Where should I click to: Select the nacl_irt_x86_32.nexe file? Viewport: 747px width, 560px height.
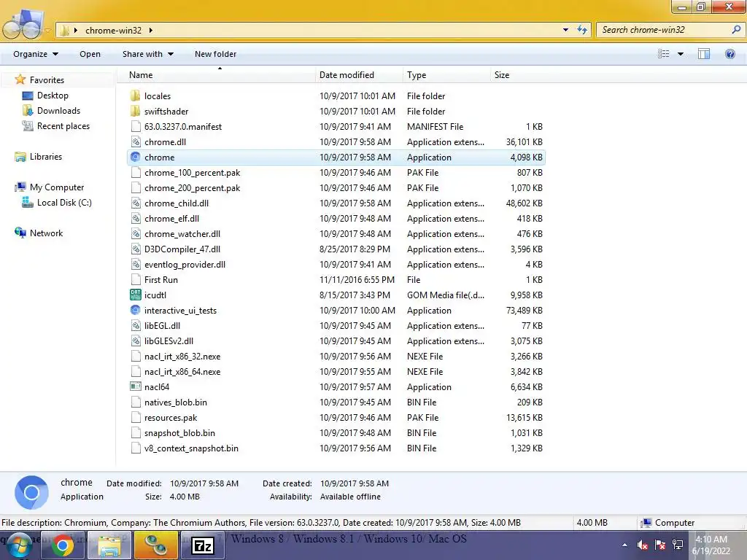336,356
